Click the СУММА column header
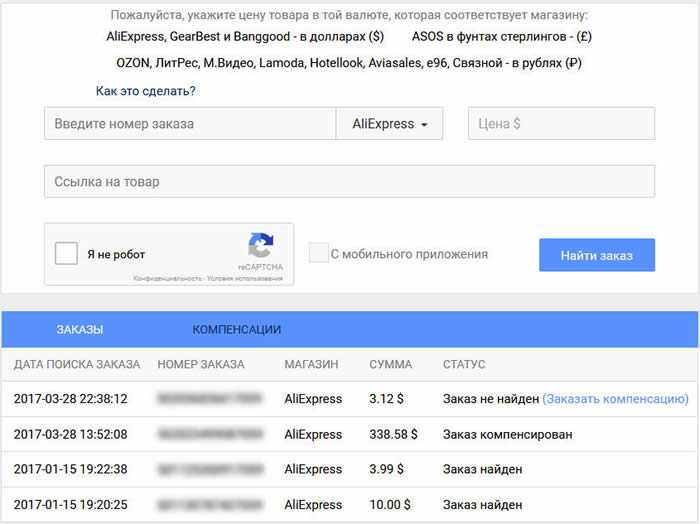700x524 pixels. point(391,364)
